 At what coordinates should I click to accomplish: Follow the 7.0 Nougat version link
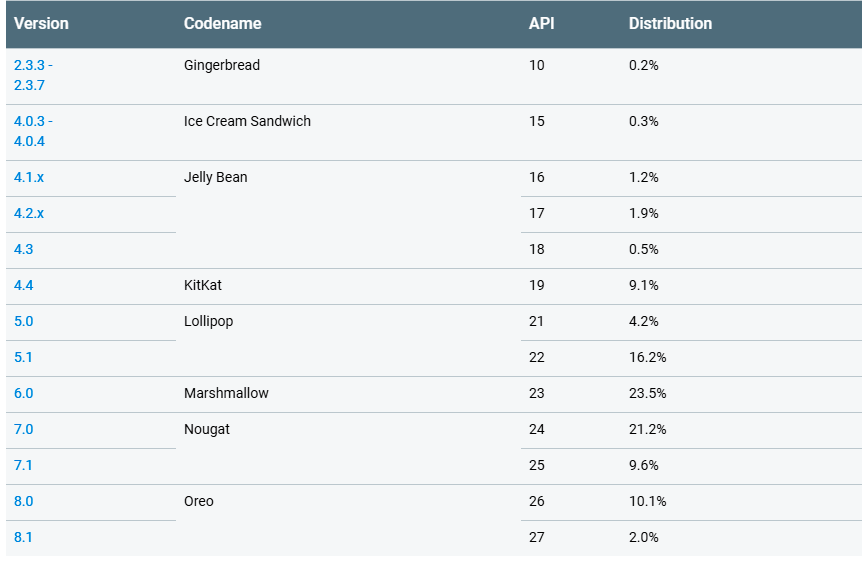[24, 429]
